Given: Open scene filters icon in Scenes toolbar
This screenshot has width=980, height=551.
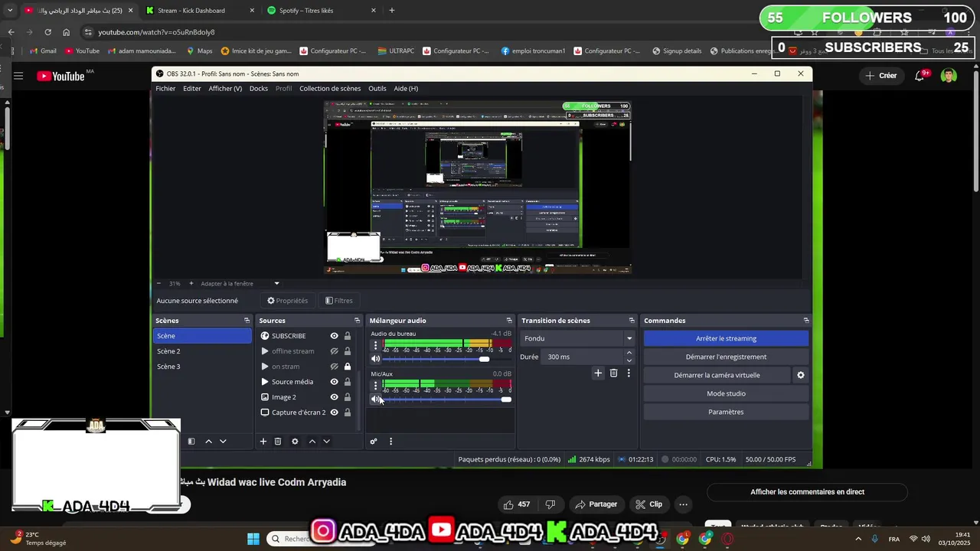Looking at the screenshot, I should tap(191, 442).
